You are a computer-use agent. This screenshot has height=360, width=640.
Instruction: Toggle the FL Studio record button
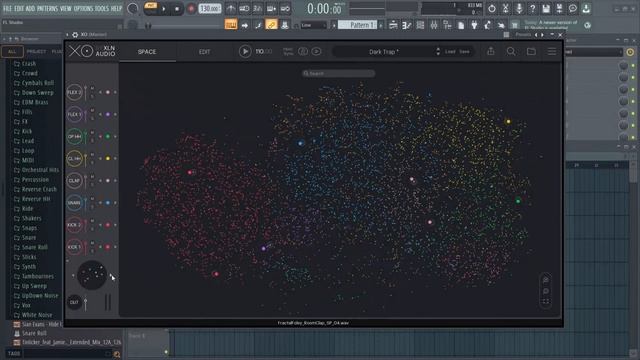pyautogui.click(x=191, y=9)
